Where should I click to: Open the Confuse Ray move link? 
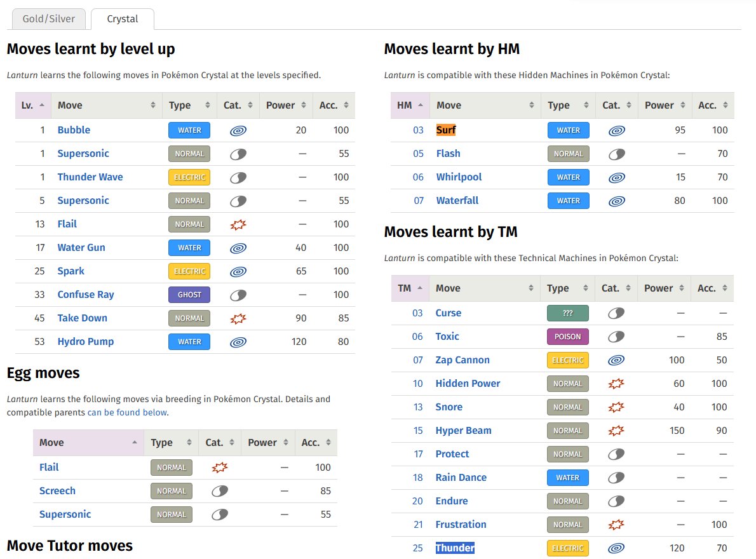(86, 295)
